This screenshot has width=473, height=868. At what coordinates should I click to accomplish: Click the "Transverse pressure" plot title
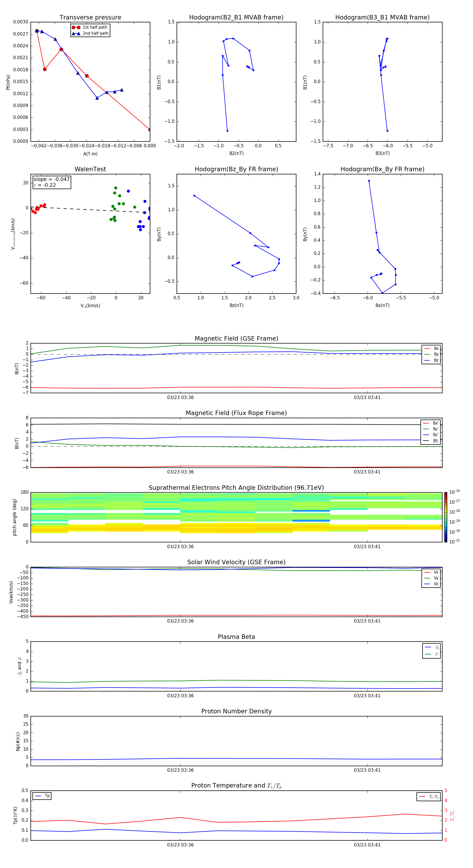[90, 18]
